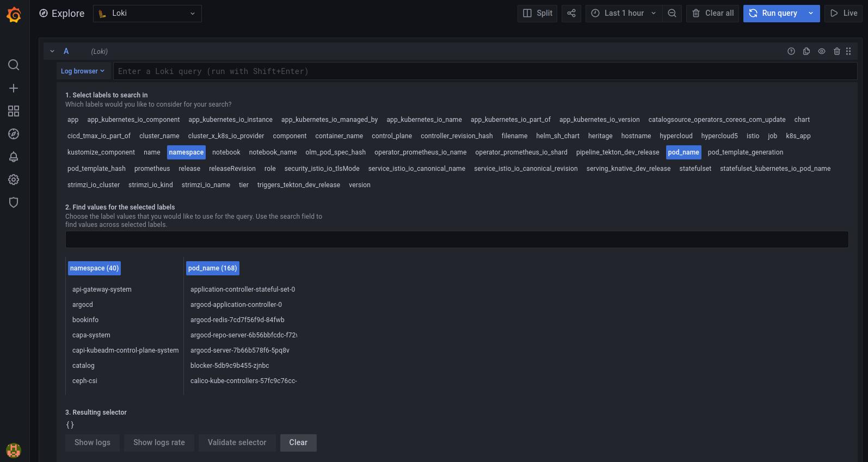Toggle query A visibility eye icon
Viewport: 868px width, 462px height.
coord(822,51)
